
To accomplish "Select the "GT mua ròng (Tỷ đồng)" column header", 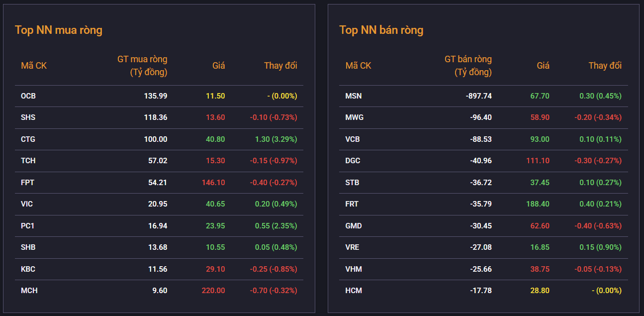I will pyautogui.click(x=142, y=66).
